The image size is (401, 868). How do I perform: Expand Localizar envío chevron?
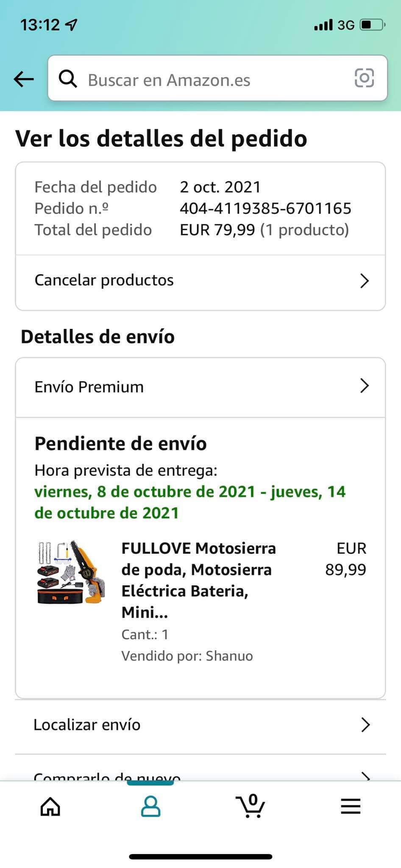click(x=365, y=725)
